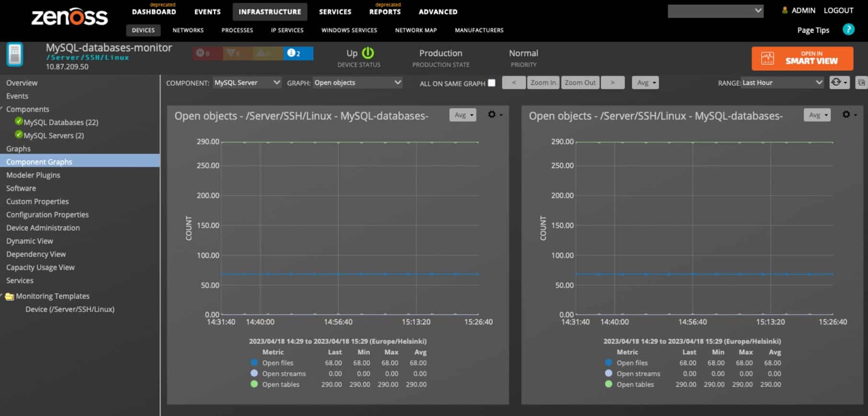Collapse the Monitoring Templates tree section
Screen dimensions: 868x416
tap(2, 296)
